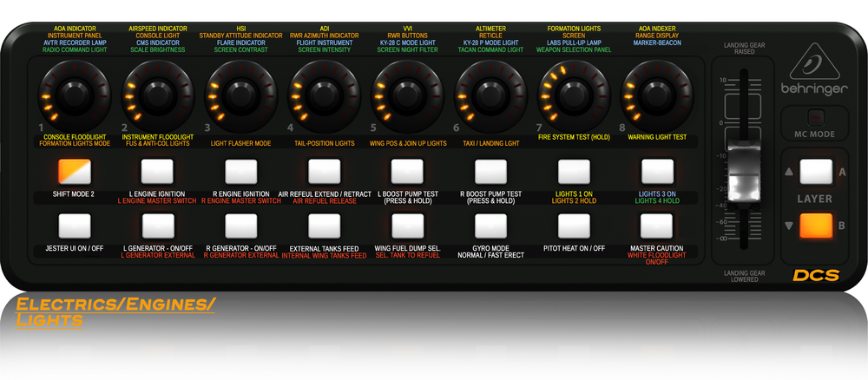Toggle the Pitot Heat On / Off button
868x380 pixels.
point(574,226)
